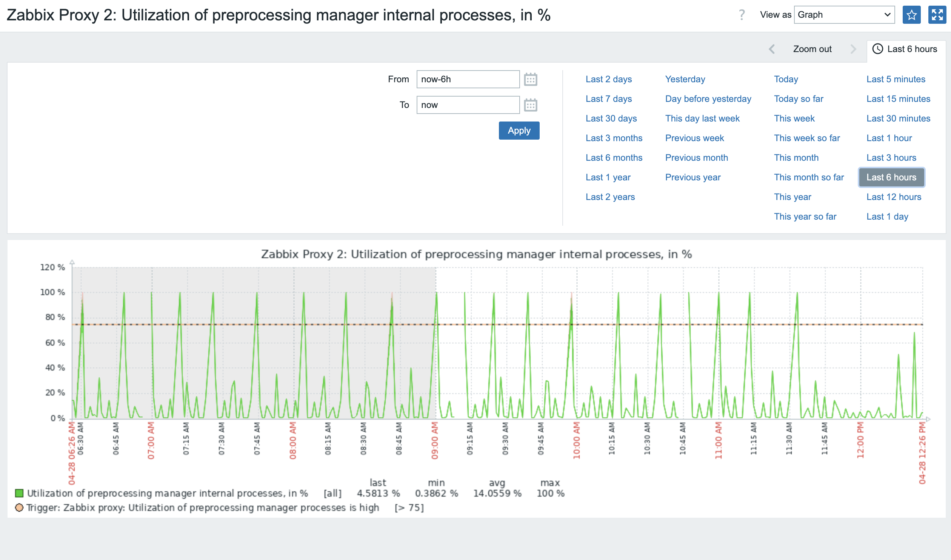The width and height of the screenshot is (951, 560).
Task: Choose the Last 7 days range
Action: coord(609,99)
